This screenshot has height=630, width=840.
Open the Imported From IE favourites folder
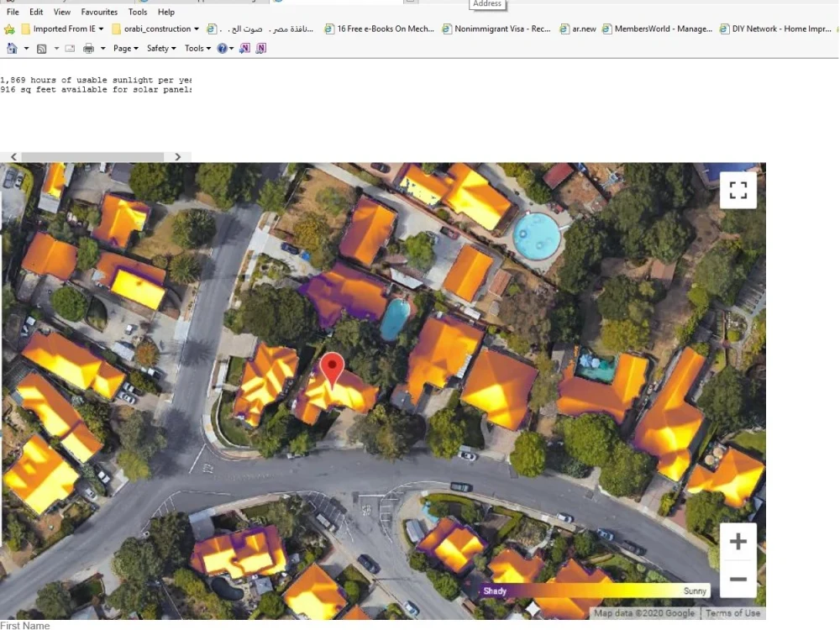63,29
